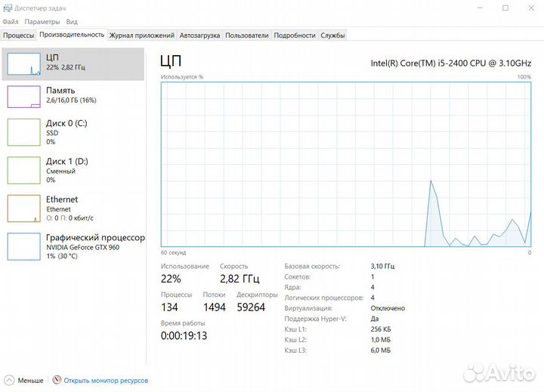This screenshot has height=392, width=544.
Task: Click the Память label in the sidebar
Action: (x=60, y=90)
